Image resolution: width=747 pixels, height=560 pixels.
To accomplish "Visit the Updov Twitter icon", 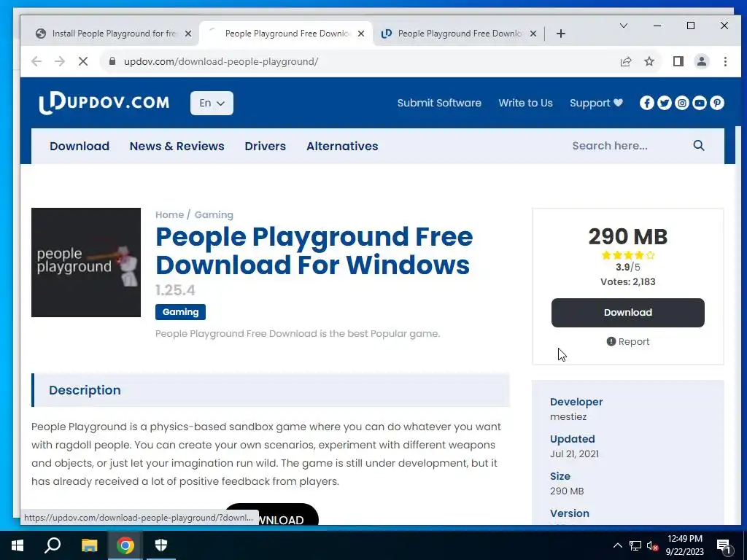I will [x=664, y=103].
